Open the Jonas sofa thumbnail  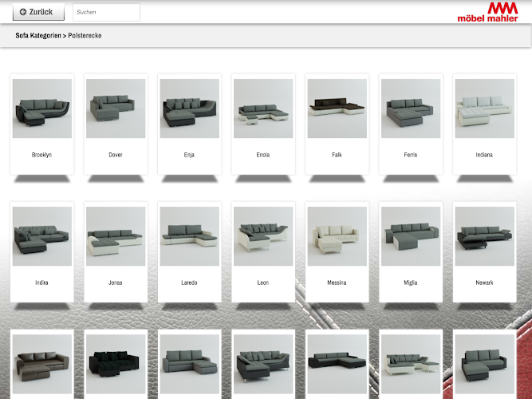tap(116, 236)
